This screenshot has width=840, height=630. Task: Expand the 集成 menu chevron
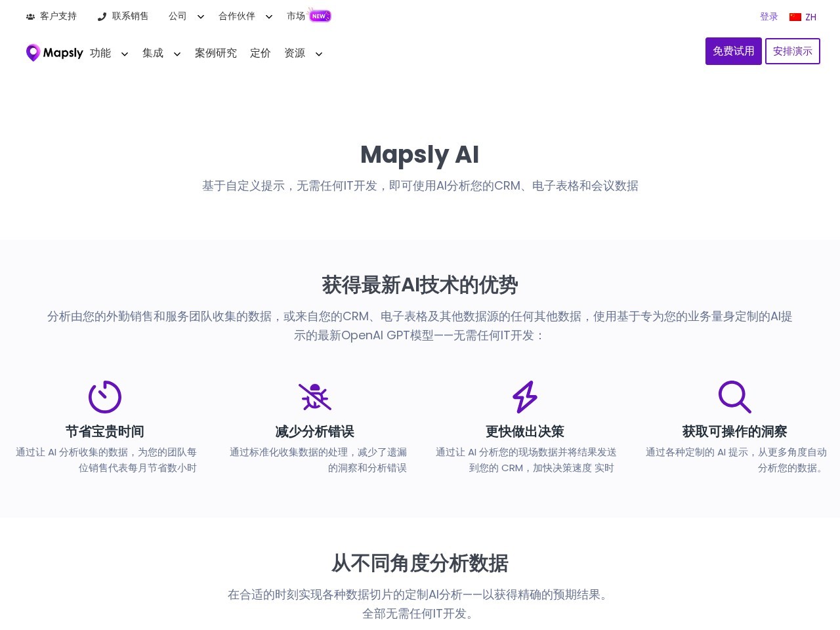pyautogui.click(x=177, y=54)
